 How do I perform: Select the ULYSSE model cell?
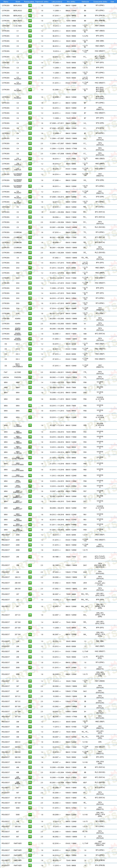pyautogui.click(x=18, y=372)
